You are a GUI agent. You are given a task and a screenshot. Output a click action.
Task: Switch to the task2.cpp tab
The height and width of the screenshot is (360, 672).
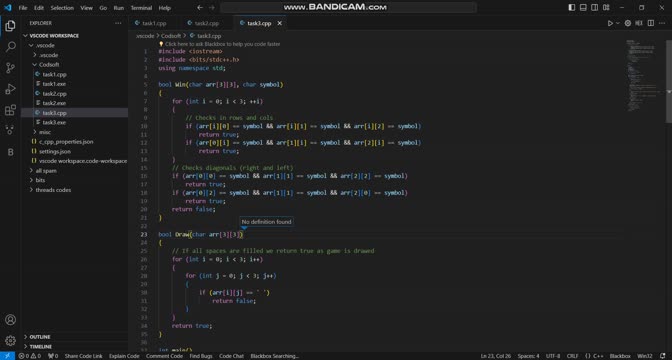point(206,23)
